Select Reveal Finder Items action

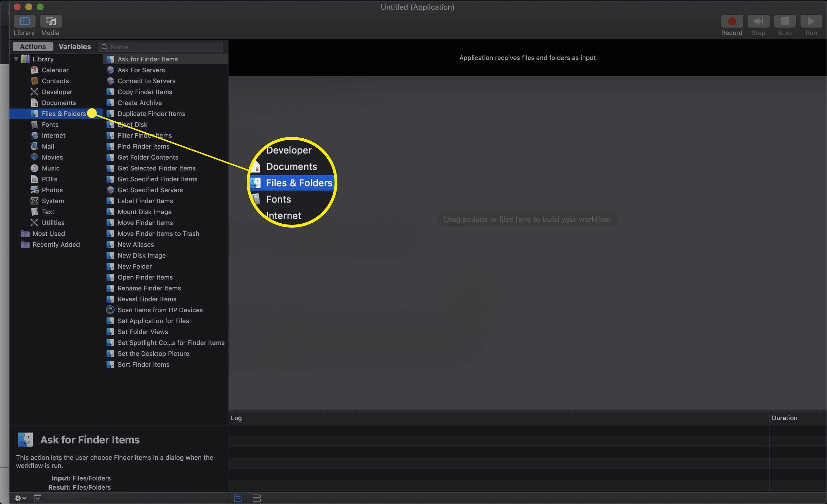166,299
